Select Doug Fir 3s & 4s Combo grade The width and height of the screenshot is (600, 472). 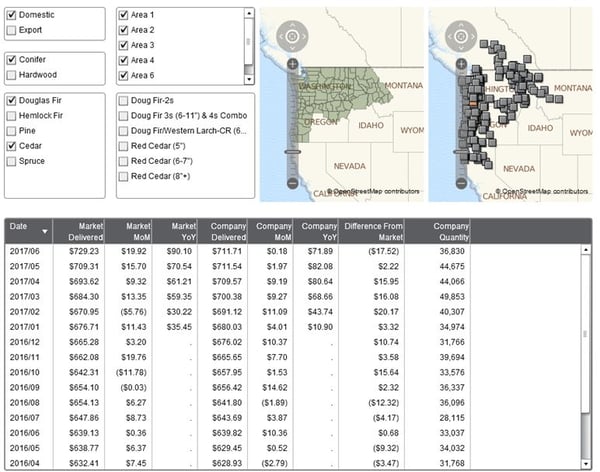click(123, 116)
